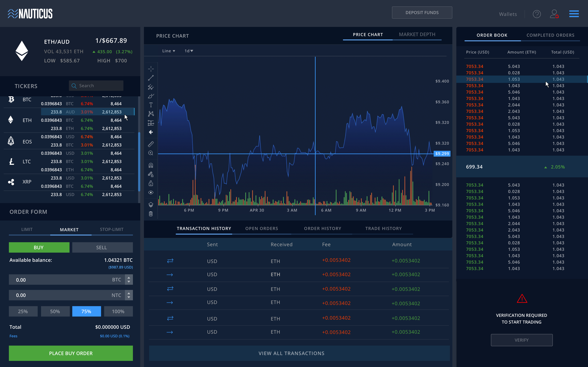Delete all drawings with the trash icon
This screenshot has width=588, height=367.
[151, 214]
